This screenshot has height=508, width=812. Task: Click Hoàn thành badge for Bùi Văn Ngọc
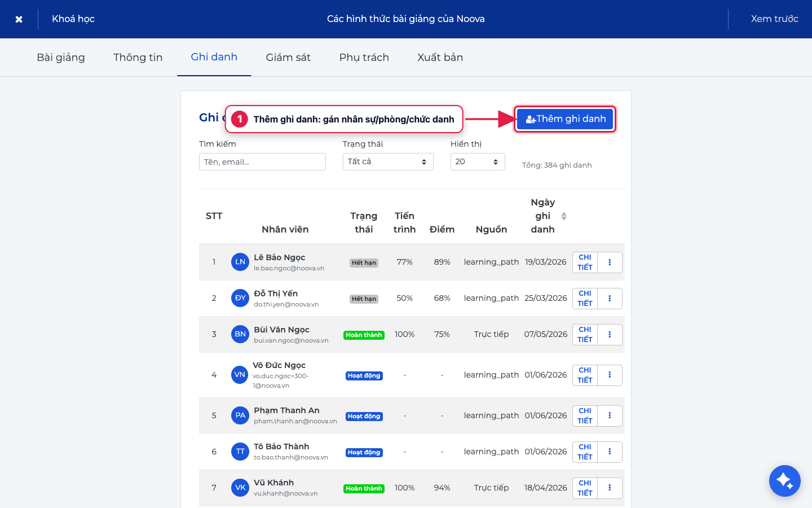click(x=364, y=335)
